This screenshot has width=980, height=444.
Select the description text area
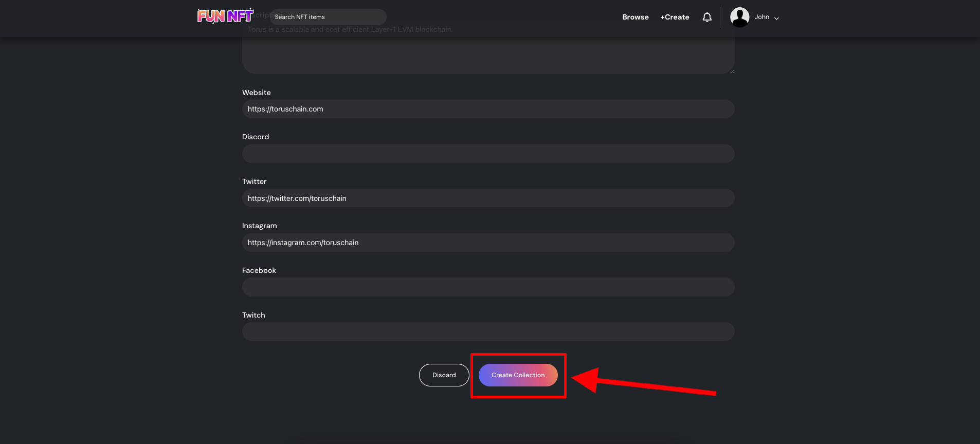(x=488, y=55)
